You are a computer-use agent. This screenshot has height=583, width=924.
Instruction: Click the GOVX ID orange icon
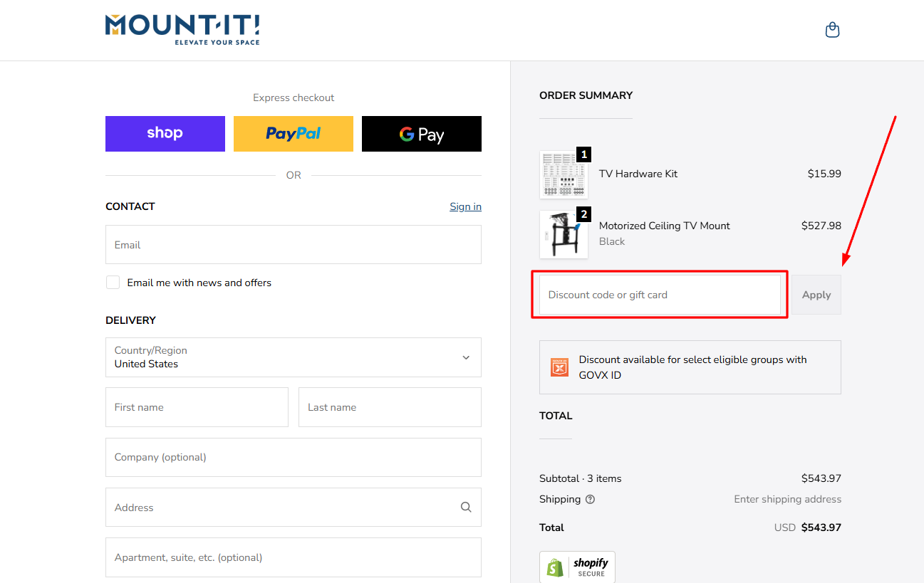click(559, 367)
